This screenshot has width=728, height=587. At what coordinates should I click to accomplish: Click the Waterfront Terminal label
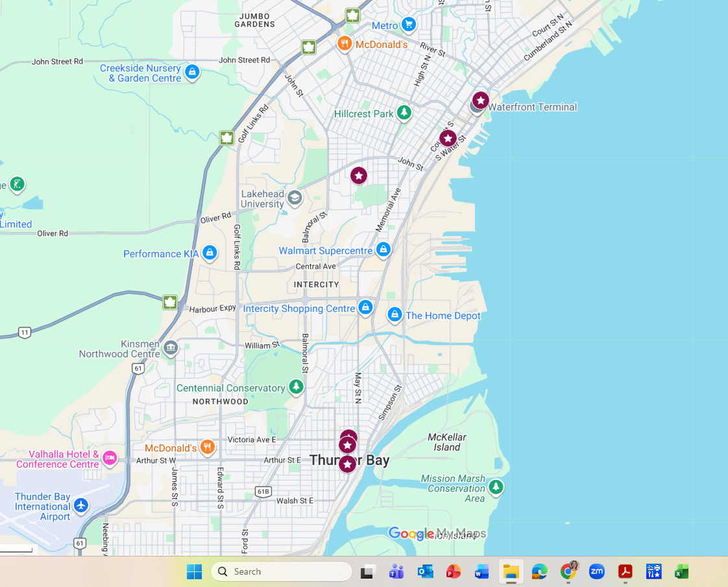tap(533, 107)
